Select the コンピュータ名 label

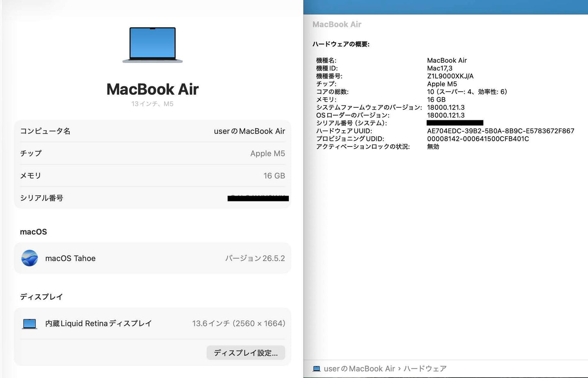point(45,131)
